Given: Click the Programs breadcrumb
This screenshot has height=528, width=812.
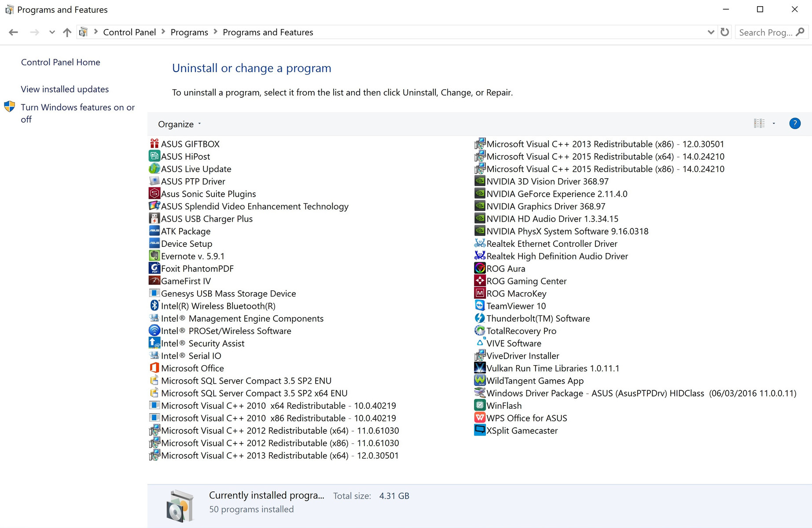Looking at the screenshot, I should tap(189, 32).
